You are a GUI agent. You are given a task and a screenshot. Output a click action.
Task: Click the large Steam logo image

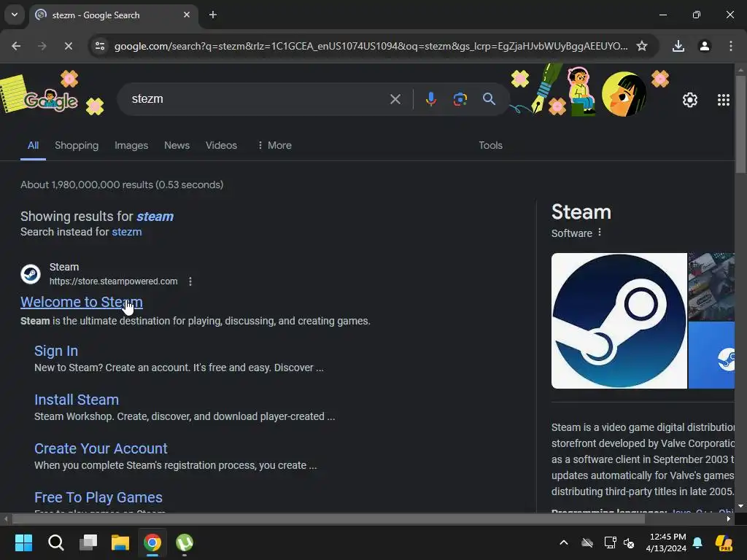619,321
